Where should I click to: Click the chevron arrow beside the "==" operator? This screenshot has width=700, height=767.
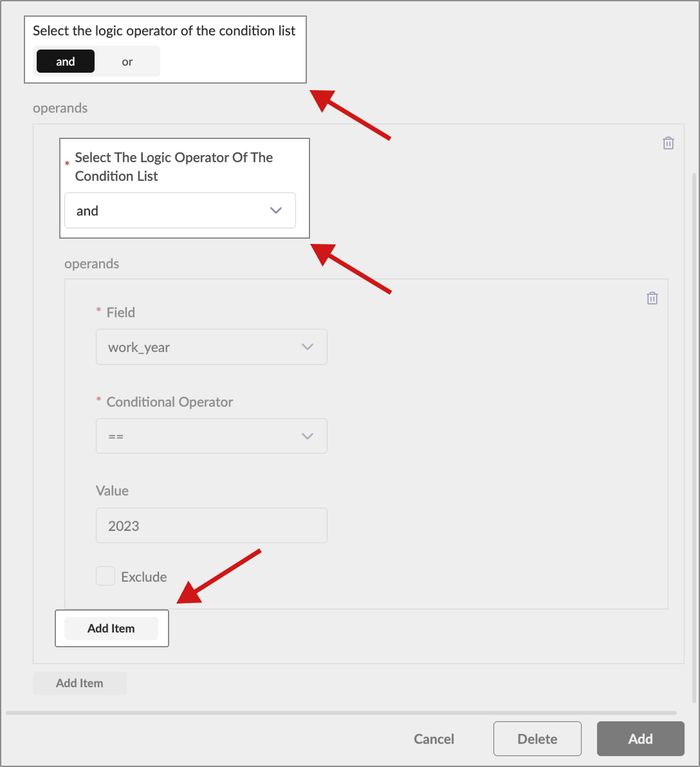pos(308,436)
